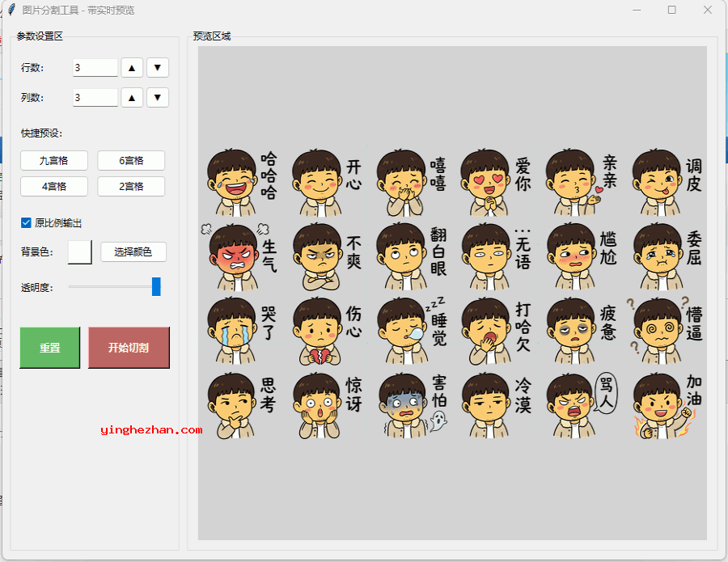Select the 2宫格 preset
This screenshot has width=728, height=562.
(131, 187)
